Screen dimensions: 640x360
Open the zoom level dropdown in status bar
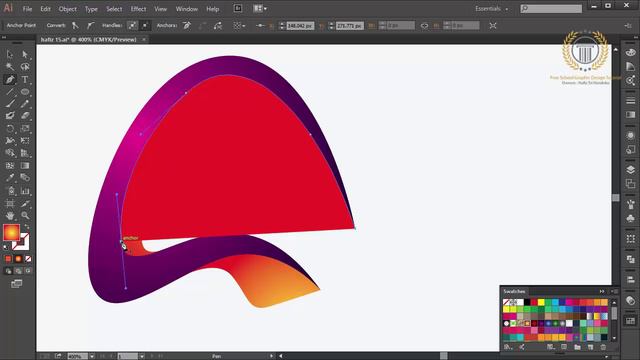coord(92,356)
